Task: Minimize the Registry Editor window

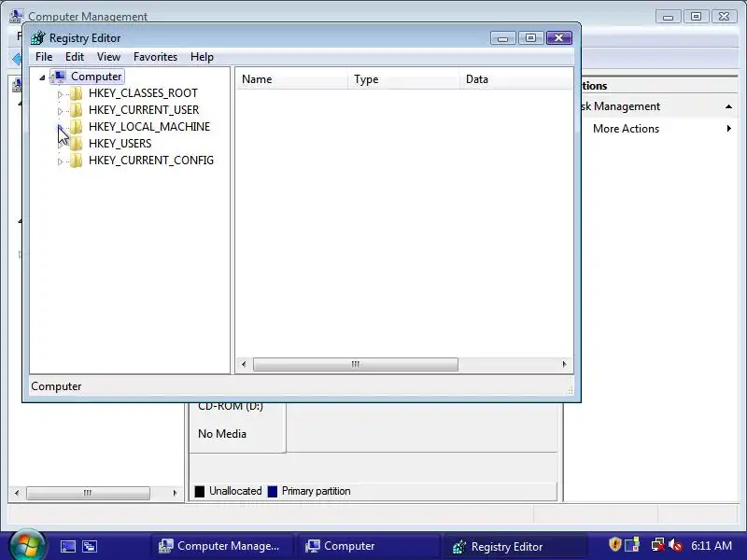Action: [x=503, y=38]
